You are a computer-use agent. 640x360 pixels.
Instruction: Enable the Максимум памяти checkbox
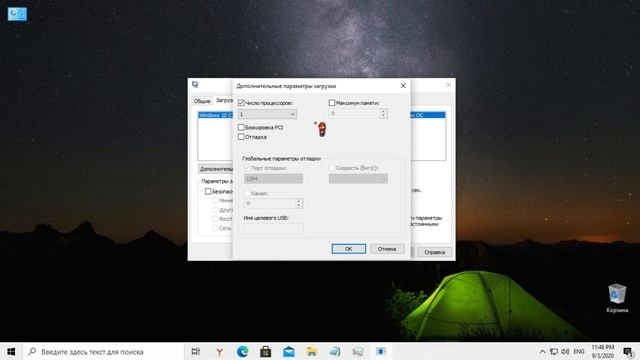(332, 103)
